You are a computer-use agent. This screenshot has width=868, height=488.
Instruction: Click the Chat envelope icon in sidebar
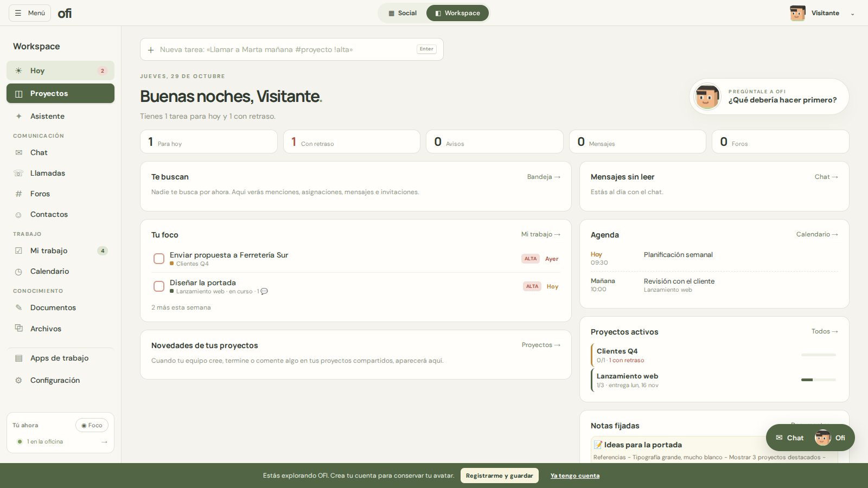(19, 152)
